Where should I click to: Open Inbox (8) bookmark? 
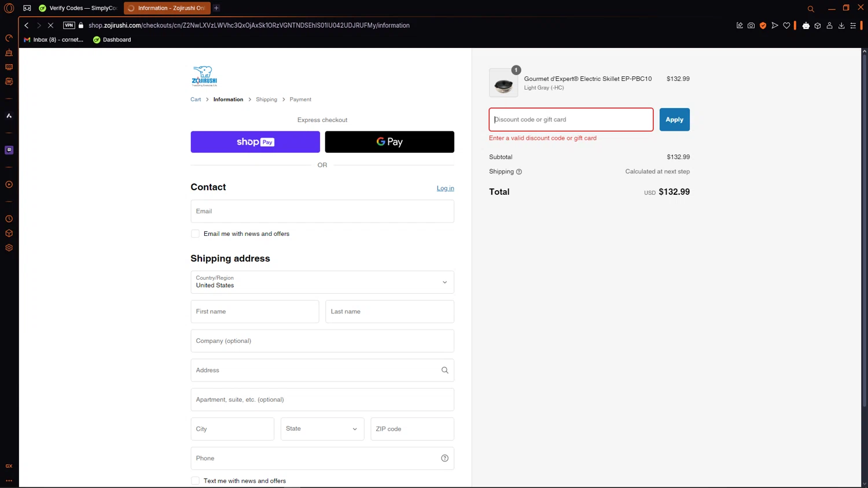[x=53, y=40]
